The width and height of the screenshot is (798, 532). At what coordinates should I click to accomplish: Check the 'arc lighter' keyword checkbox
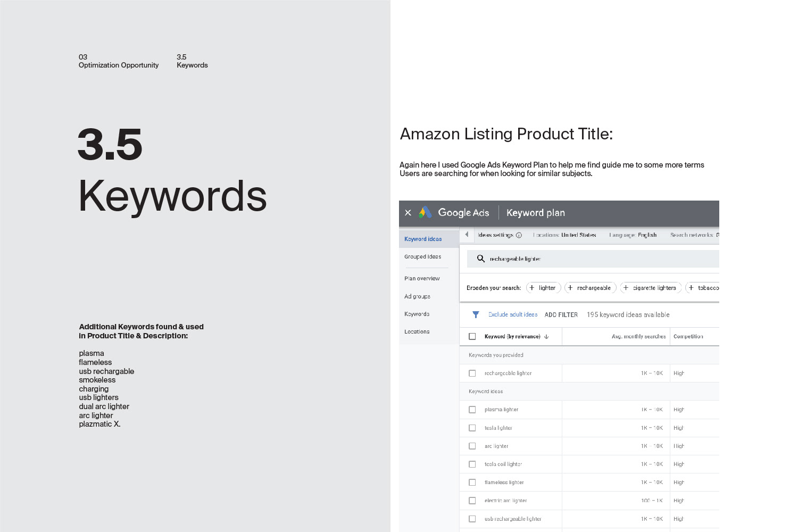472,446
